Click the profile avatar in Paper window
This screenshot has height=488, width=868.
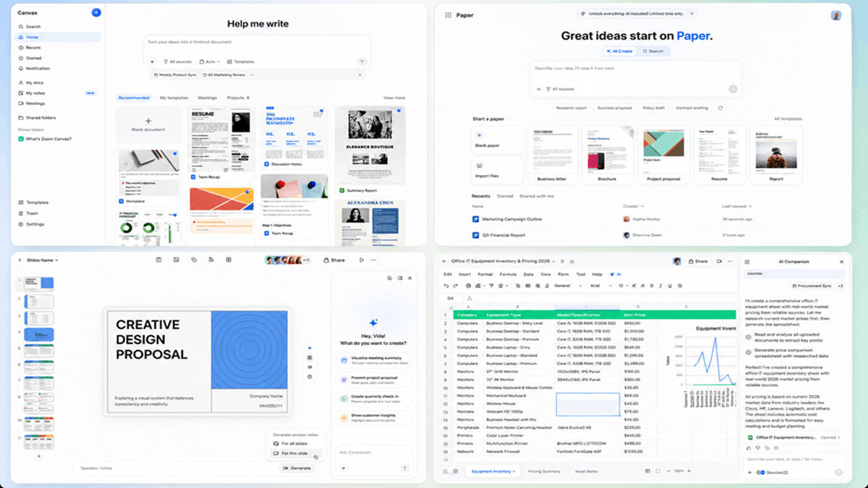836,15
